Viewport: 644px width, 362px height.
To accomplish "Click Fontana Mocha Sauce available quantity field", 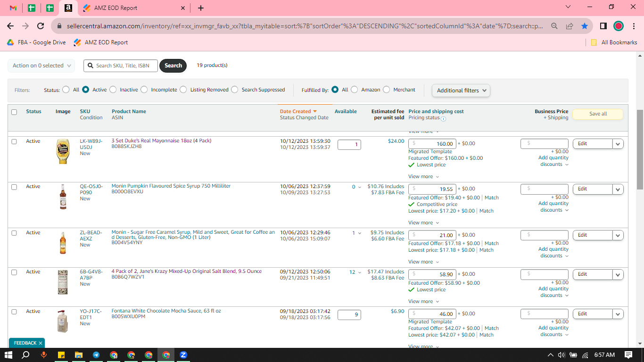I will point(349,314).
